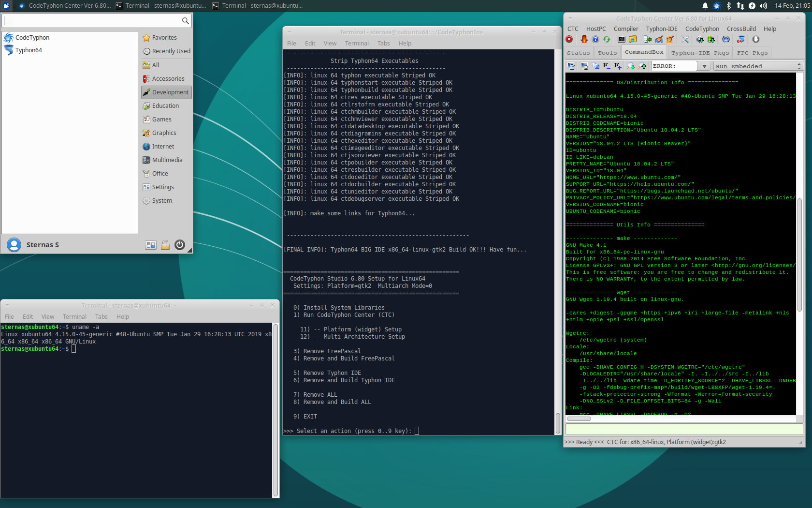Screen dimensions: 812x508
Task: Open the Typhon-IDE Pkgs tab
Action: 700,53
